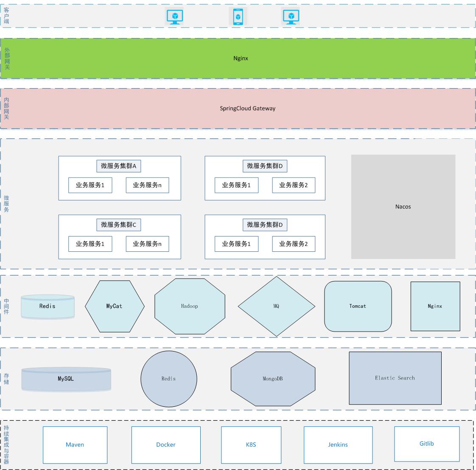This screenshot has width=476, height=470.
Task: Select the Tomcat rounded rectangle
Action: click(358, 306)
